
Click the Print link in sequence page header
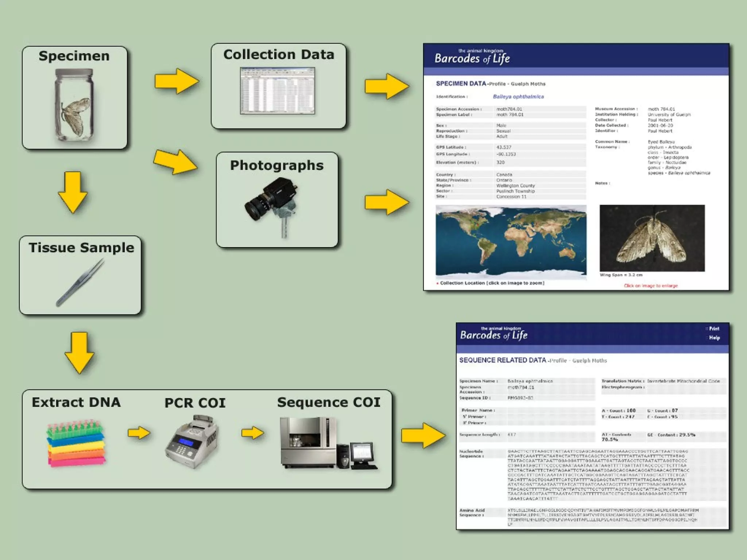pyautogui.click(x=714, y=328)
